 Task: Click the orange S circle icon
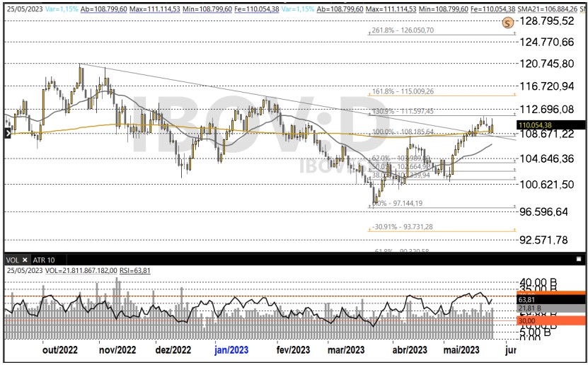pyautogui.click(x=507, y=23)
